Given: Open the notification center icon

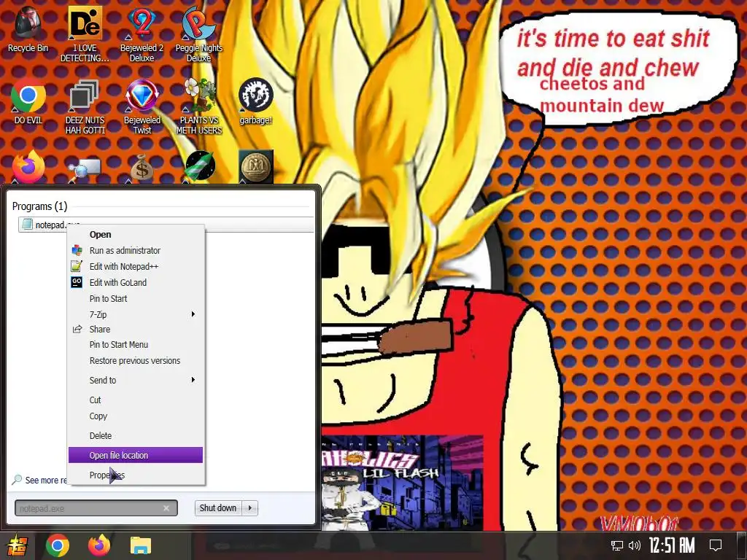Looking at the screenshot, I should point(716,545).
